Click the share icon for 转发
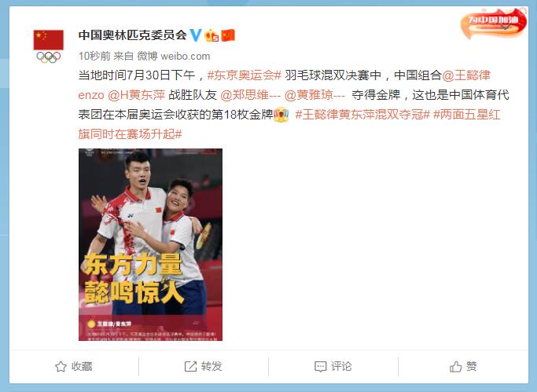537x392 pixels. 190,366
